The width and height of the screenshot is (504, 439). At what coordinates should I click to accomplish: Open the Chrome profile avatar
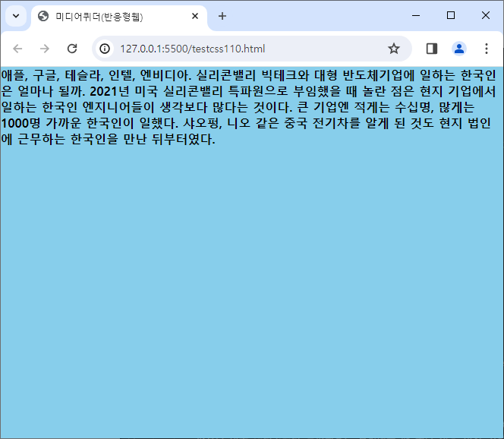click(459, 49)
